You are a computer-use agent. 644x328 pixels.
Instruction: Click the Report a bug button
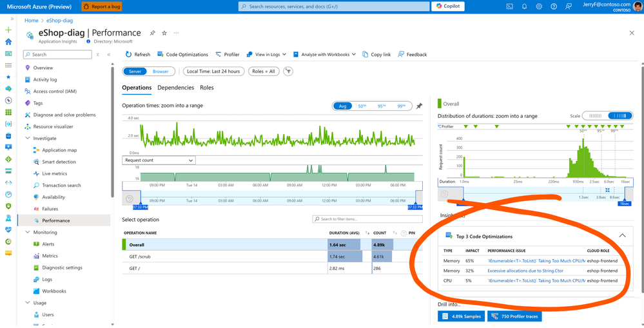[x=101, y=6]
